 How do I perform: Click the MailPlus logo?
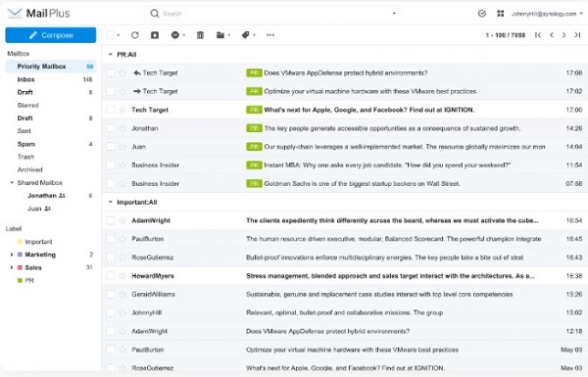pos(38,14)
